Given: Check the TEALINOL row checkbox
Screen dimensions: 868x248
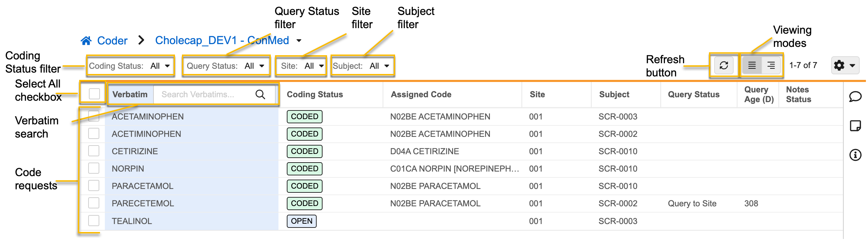Looking at the screenshot, I should coord(94,221).
